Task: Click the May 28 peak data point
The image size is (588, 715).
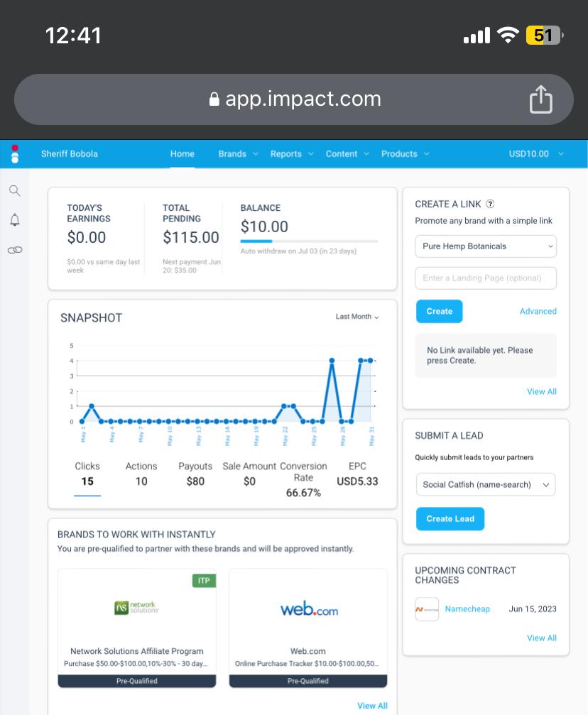Action: click(x=332, y=361)
